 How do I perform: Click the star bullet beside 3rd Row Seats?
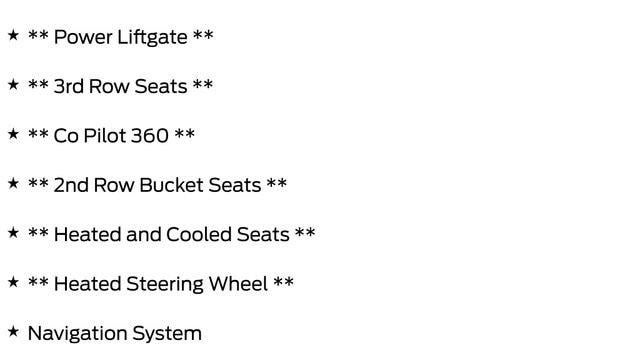[x=13, y=84]
